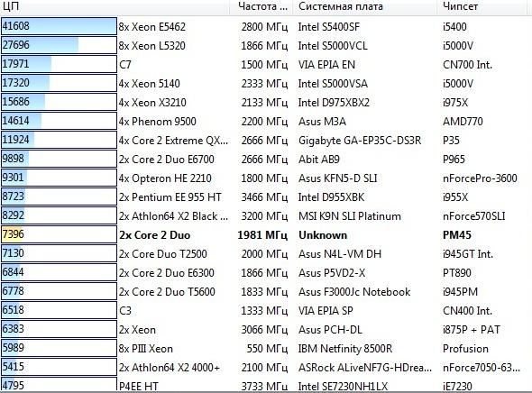Select the 2x Core Duo T2500 entry

pyautogui.click(x=163, y=254)
